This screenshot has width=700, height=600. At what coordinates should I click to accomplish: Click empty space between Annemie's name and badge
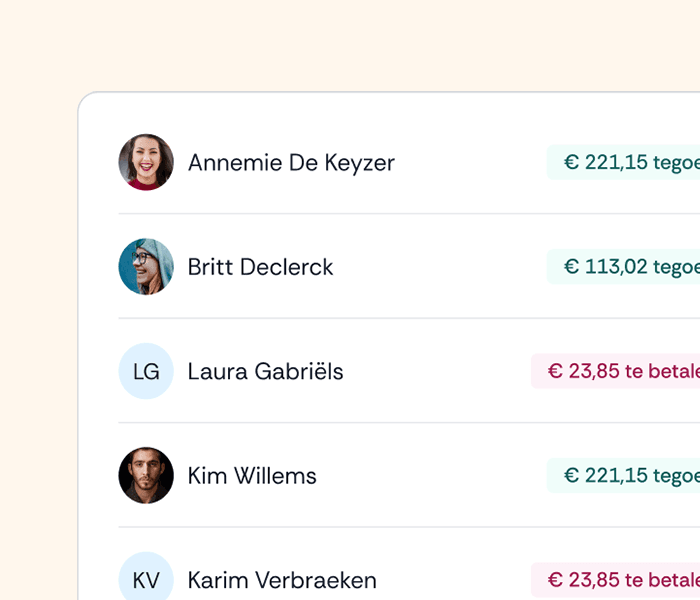coord(470,162)
